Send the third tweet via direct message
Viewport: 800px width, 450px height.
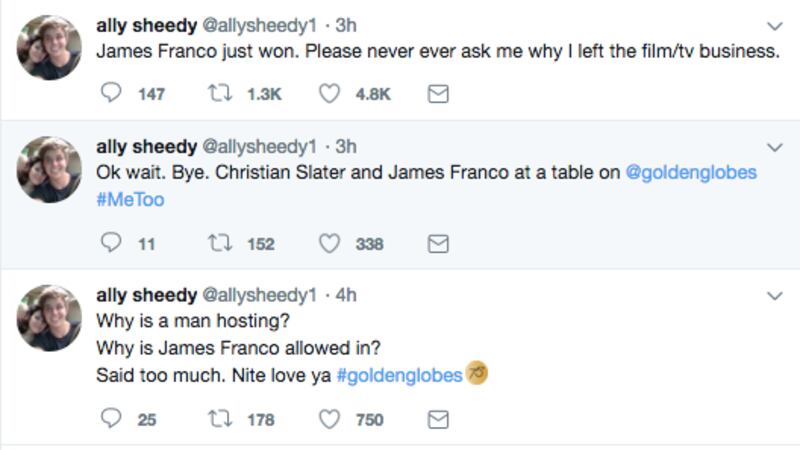(x=437, y=420)
